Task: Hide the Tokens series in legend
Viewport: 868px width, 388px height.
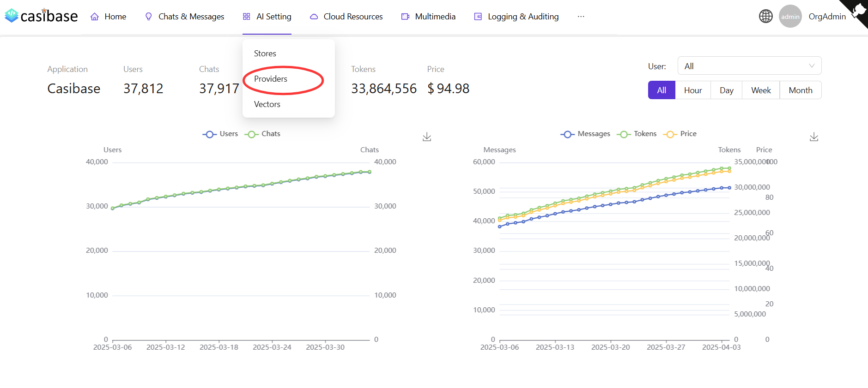Action: pos(637,134)
